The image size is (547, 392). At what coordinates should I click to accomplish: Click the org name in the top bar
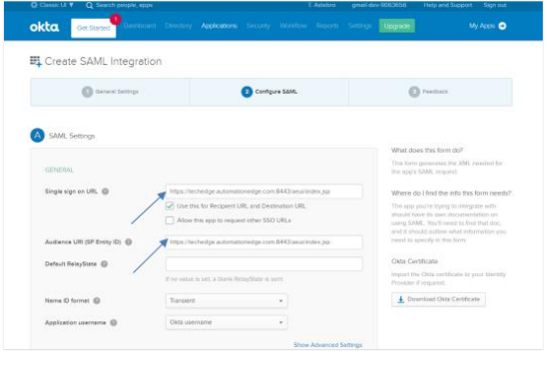pos(379,5)
